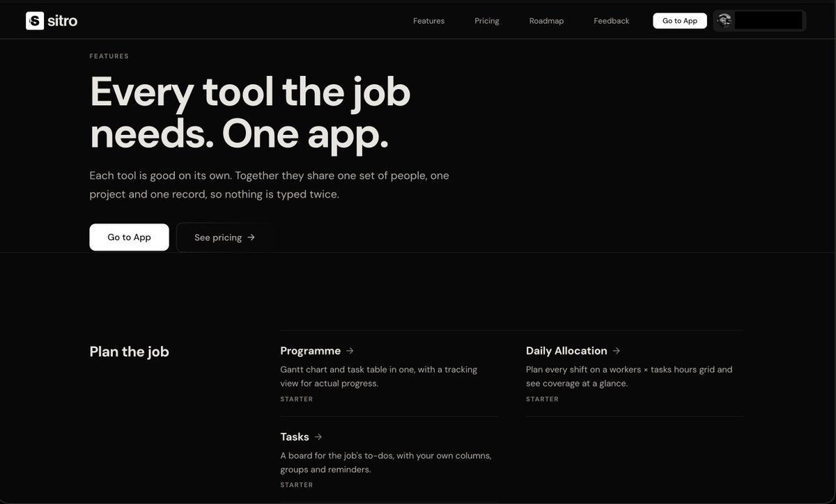Click the arrow next to Programme
Screen dimensions: 836x504
point(350,351)
